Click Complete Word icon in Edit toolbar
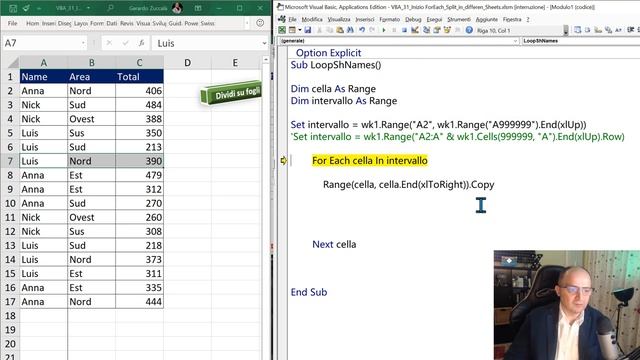 point(618,30)
